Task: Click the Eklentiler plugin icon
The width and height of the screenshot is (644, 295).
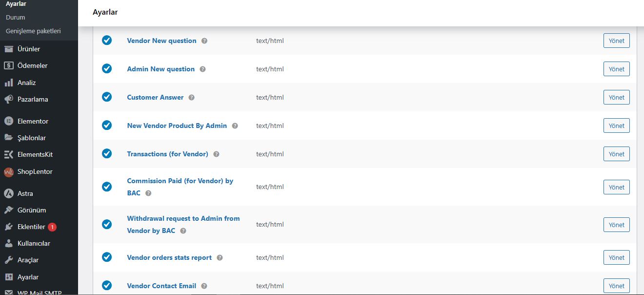Action: [x=8, y=227]
